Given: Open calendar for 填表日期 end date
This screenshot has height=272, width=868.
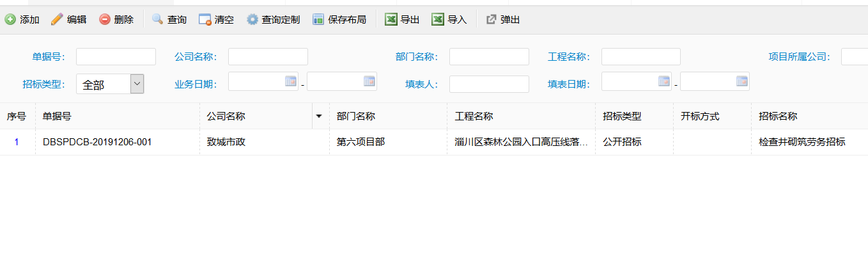Looking at the screenshot, I should tap(742, 81).
